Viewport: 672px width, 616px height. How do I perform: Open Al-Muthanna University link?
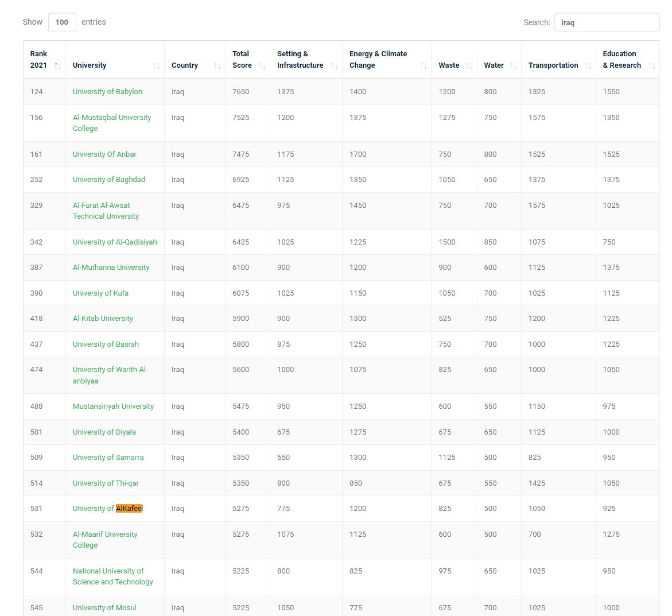111,268
